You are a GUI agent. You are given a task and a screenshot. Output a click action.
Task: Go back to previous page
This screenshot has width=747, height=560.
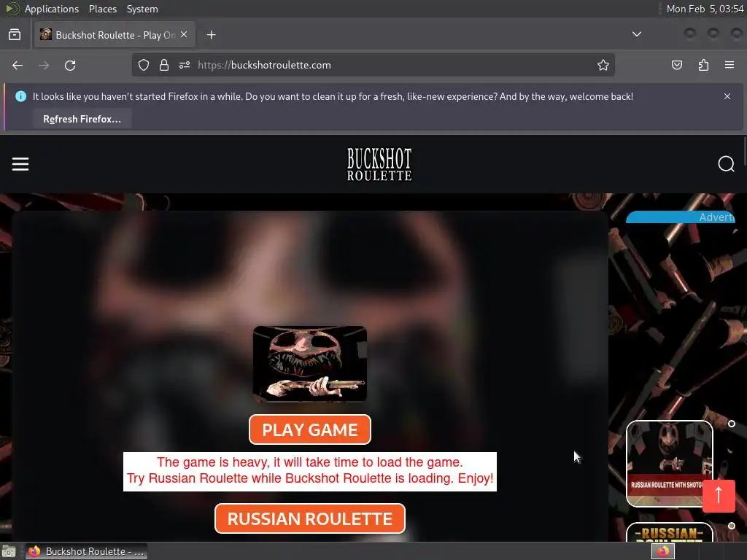pos(18,65)
